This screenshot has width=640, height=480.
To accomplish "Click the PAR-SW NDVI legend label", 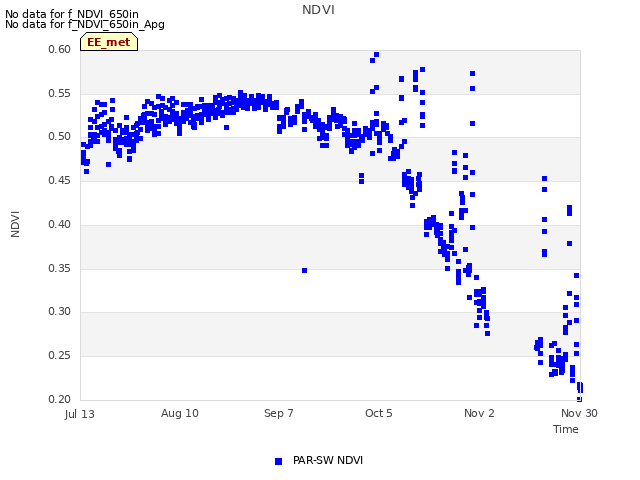I will pyautogui.click(x=328, y=460).
